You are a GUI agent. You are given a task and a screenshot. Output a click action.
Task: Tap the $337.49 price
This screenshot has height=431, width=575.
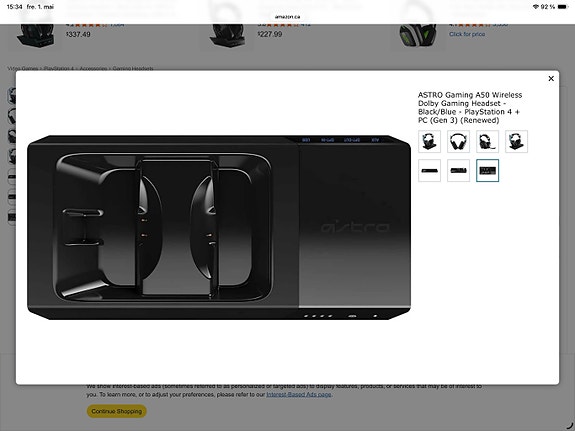(78, 34)
